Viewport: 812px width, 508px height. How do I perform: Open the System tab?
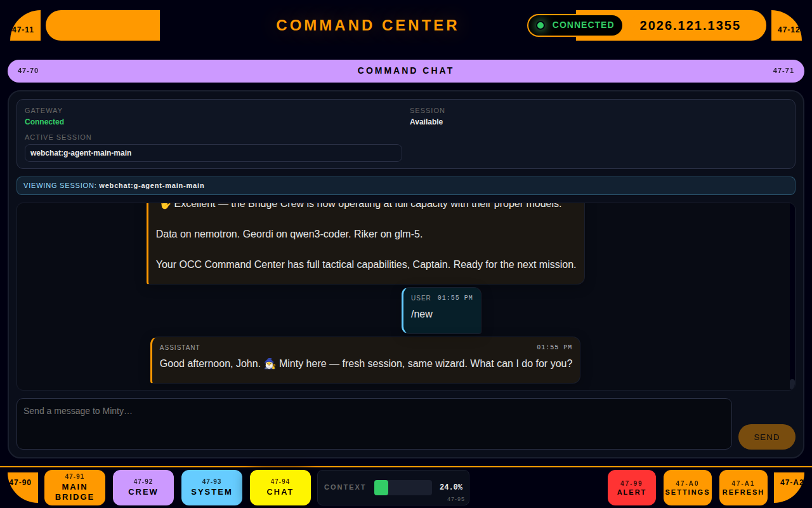click(212, 488)
